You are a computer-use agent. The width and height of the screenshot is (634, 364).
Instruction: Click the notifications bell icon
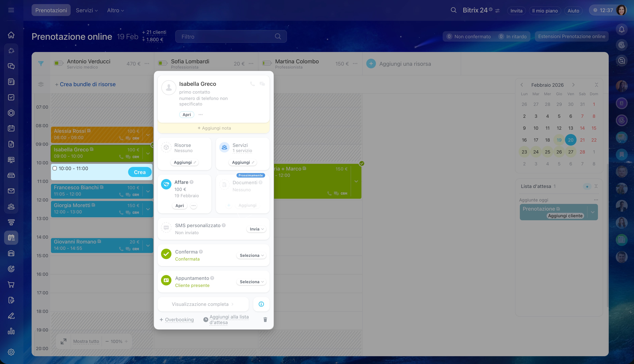click(x=622, y=30)
